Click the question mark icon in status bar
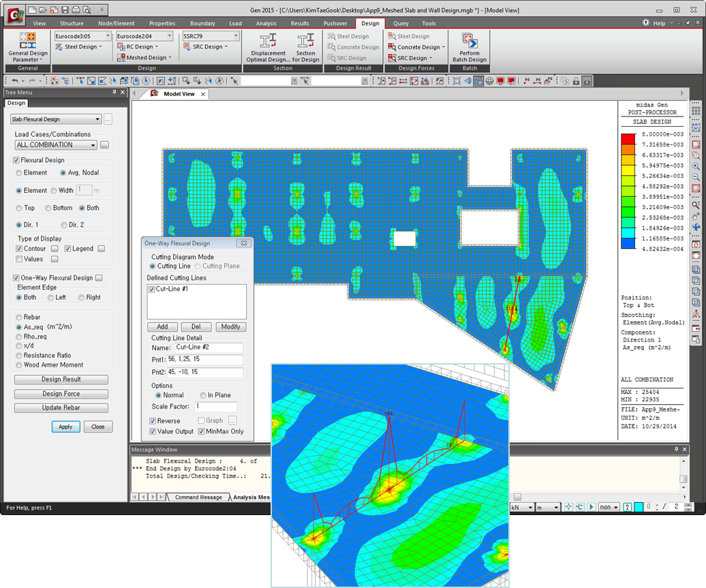 click(x=627, y=507)
